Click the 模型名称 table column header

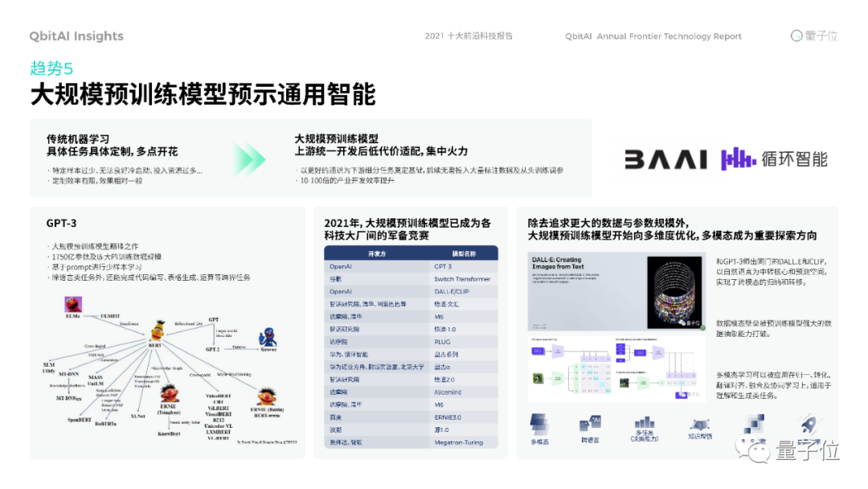[464, 253]
